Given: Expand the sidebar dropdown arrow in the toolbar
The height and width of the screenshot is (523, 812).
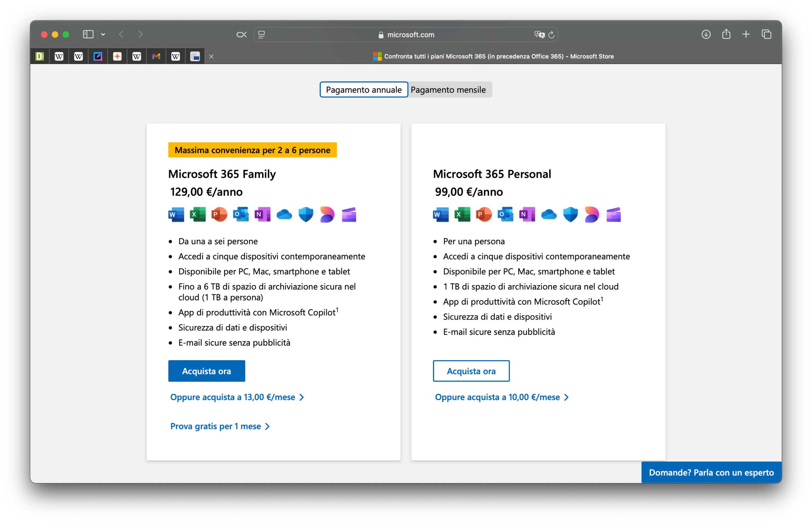Looking at the screenshot, I should [103, 34].
